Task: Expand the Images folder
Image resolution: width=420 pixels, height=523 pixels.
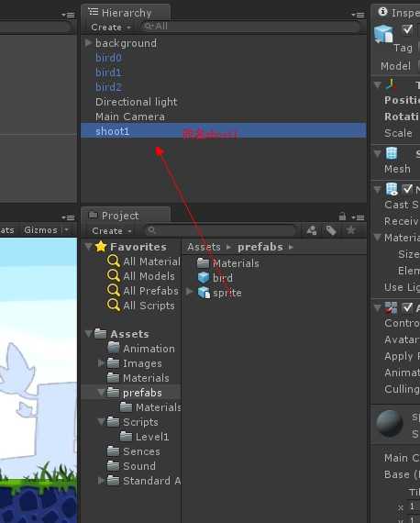Action: [101, 363]
